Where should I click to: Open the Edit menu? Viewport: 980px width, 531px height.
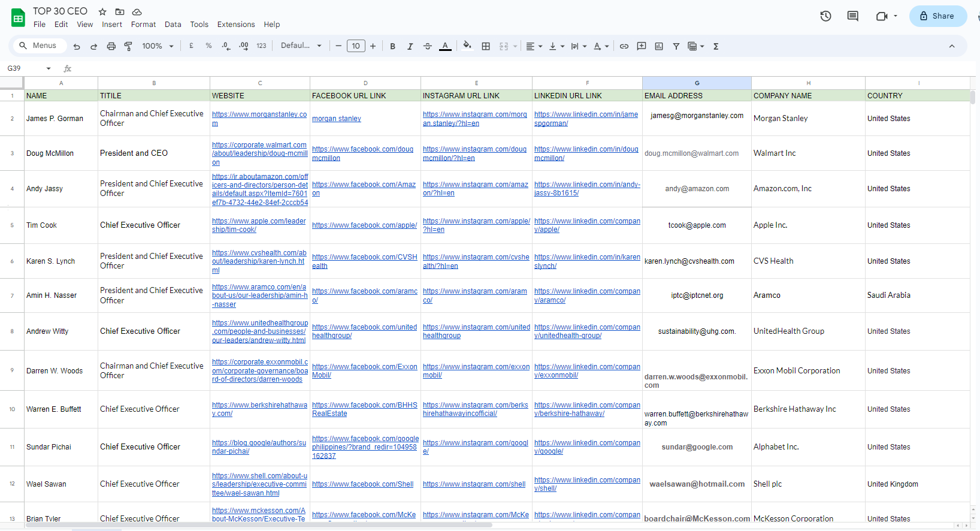click(x=61, y=25)
